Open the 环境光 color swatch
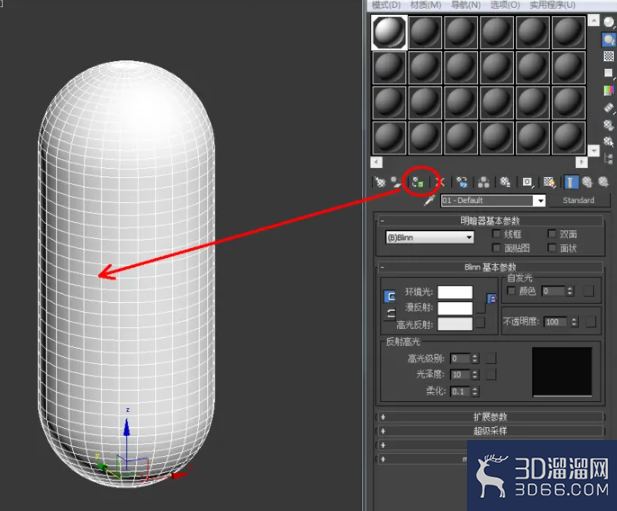Viewport: 617px width, 511px height. (455, 292)
